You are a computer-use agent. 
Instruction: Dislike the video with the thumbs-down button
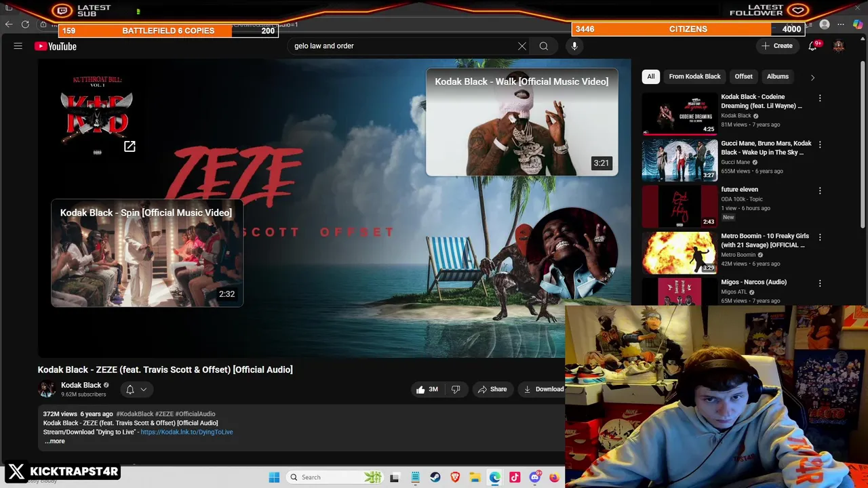tap(456, 389)
